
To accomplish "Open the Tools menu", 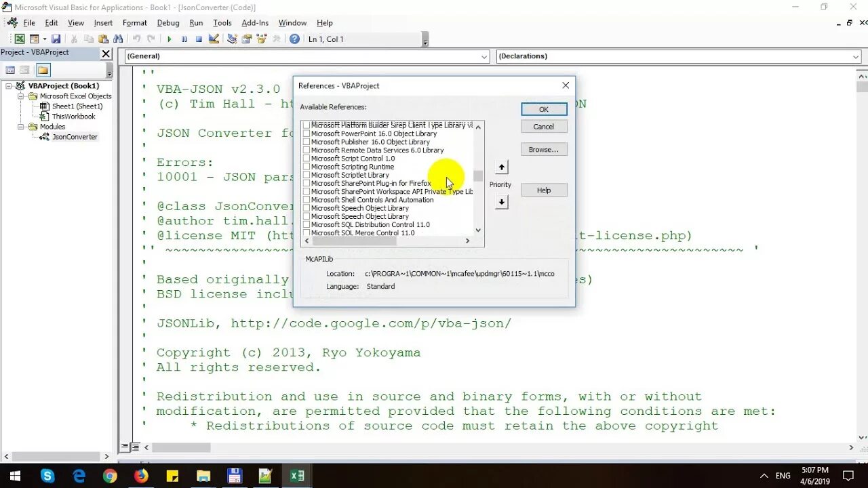I will pos(222,23).
